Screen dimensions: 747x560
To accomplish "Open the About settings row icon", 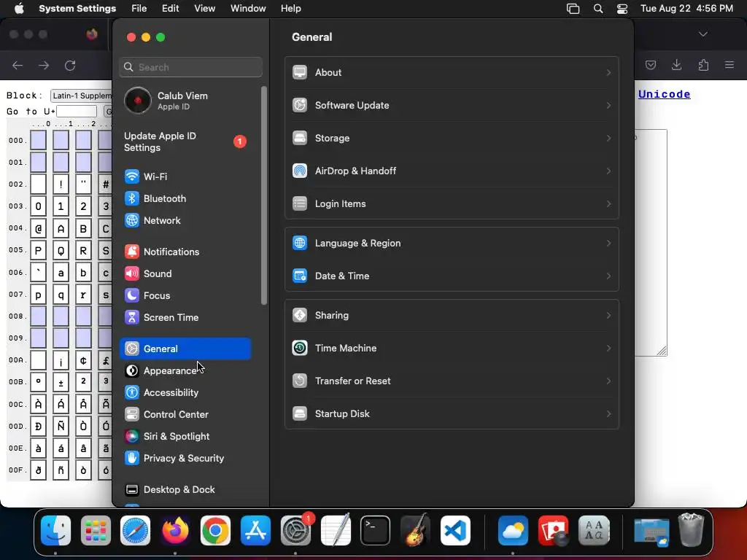I will (x=300, y=72).
